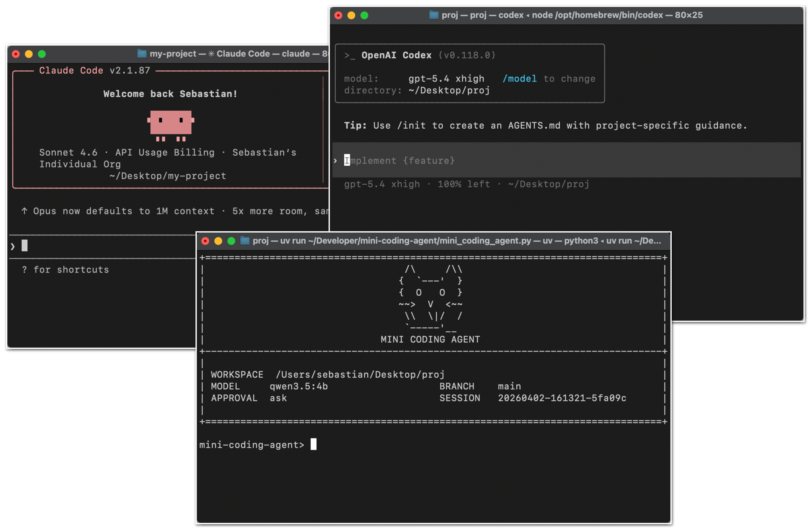Click the '100% left' context indicator
The width and height of the screenshot is (812, 532).
point(463,184)
